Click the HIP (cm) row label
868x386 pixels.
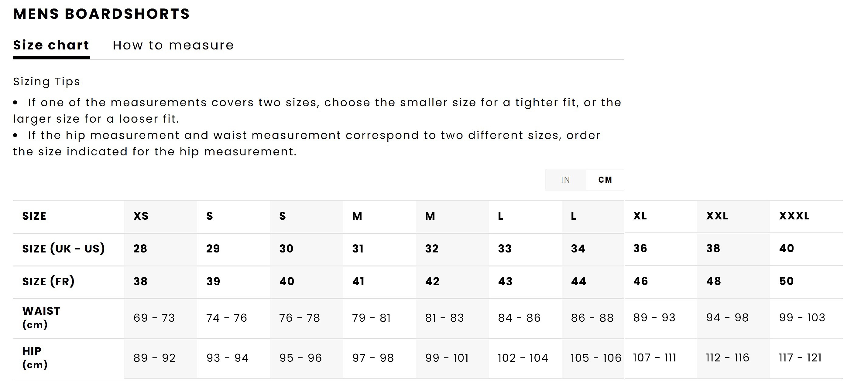point(35,358)
